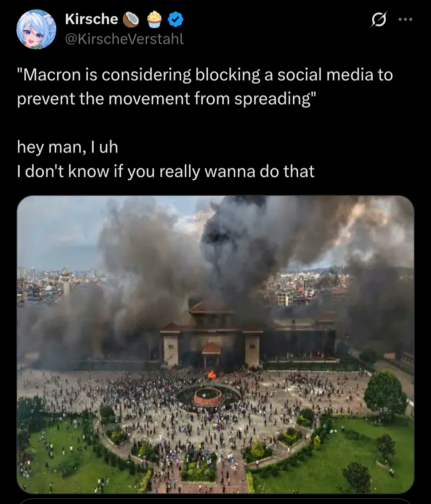Tap the Grok slashed-circle icon
The height and width of the screenshot is (504, 431).
(x=378, y=19)
